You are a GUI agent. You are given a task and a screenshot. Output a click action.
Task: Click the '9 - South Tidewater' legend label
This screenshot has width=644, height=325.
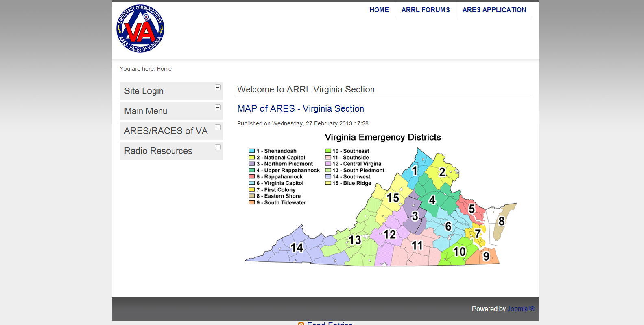coord(281,202)
